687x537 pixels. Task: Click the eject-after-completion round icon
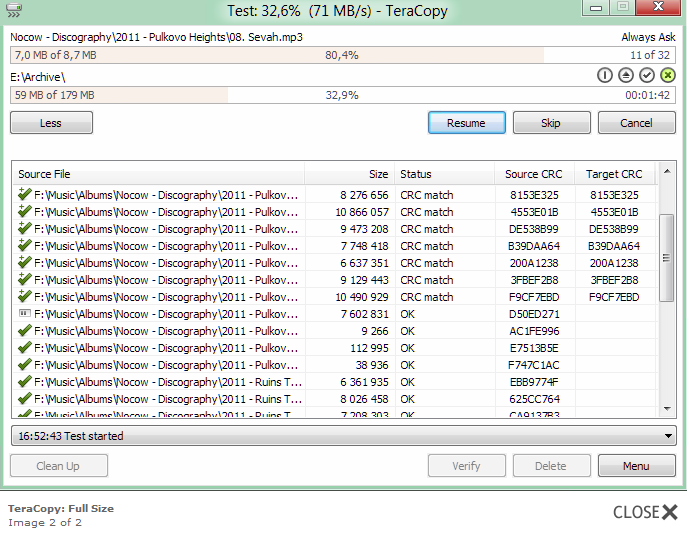[626, 75]
